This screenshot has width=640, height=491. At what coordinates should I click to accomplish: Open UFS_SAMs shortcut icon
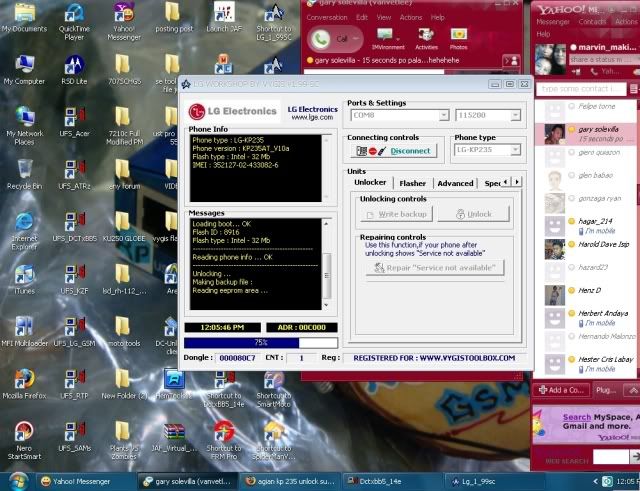point(74,436)
